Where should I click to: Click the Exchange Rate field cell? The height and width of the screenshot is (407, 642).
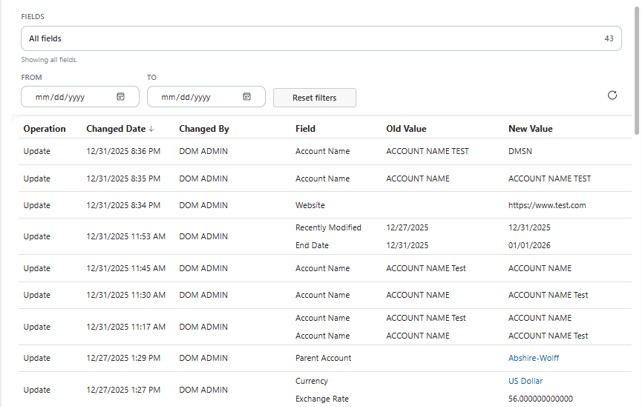(322, 399)
